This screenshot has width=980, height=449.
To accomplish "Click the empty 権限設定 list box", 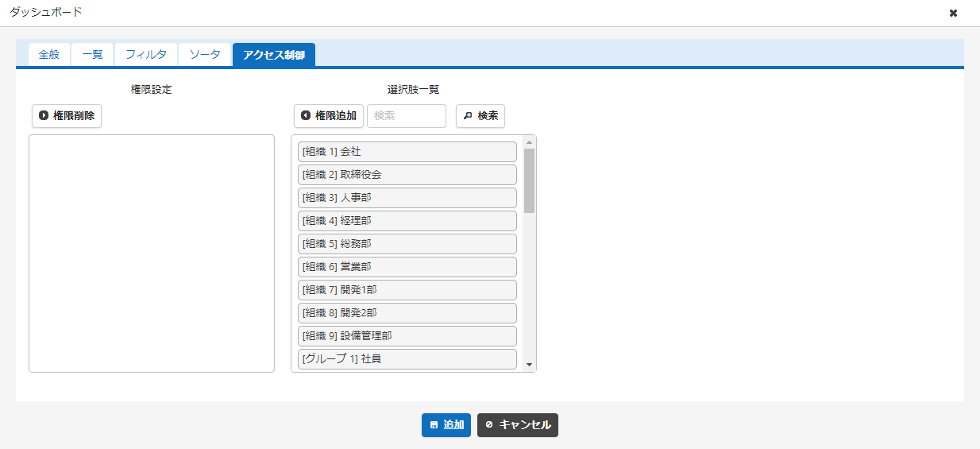I will 152,254.
